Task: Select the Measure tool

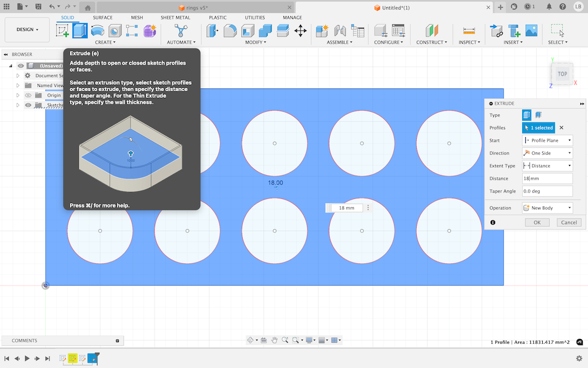Action: click(x=469, y=31)
